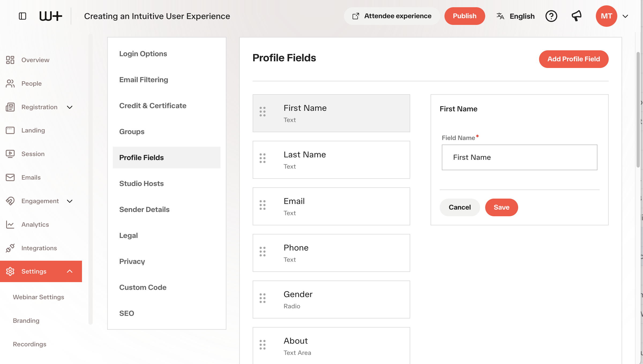This screenshot has height=364, width=643.
Task: Open the Attendee experience link
Action: click(x=392, y=16)
